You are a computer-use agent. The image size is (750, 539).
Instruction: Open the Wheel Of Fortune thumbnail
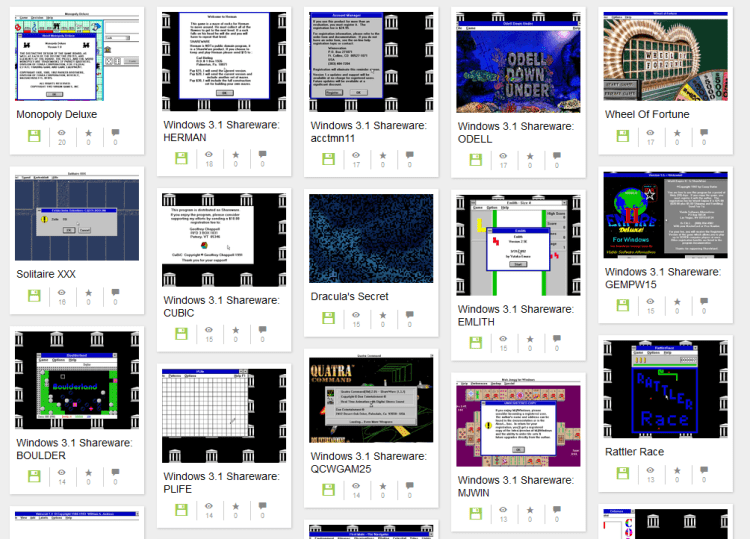tap(666, 56)
